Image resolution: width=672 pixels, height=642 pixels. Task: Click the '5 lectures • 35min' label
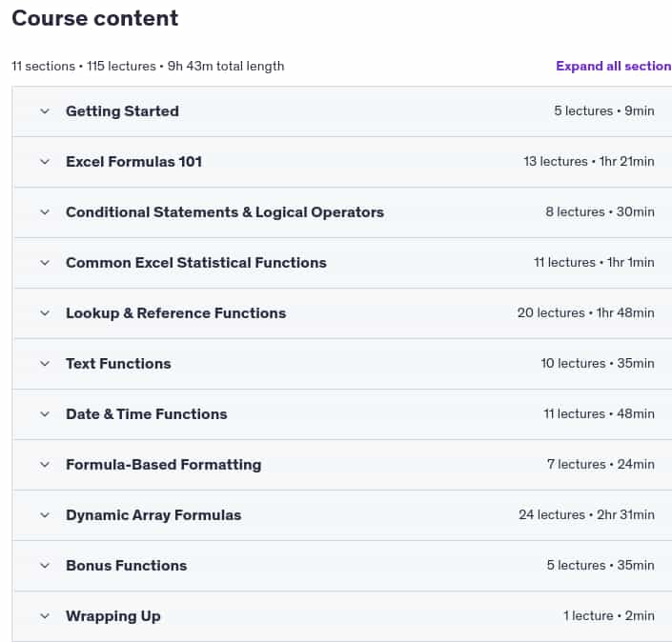(x=601, y=566)
